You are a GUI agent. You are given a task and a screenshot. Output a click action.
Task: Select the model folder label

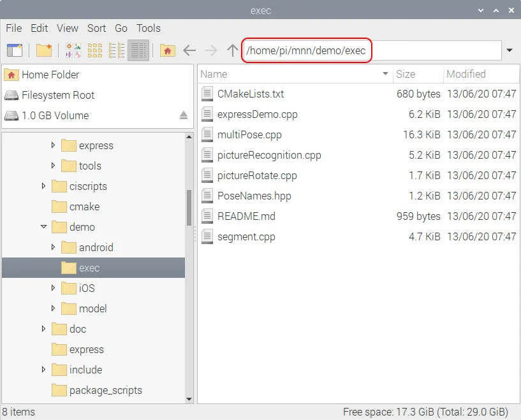(93, 308)
